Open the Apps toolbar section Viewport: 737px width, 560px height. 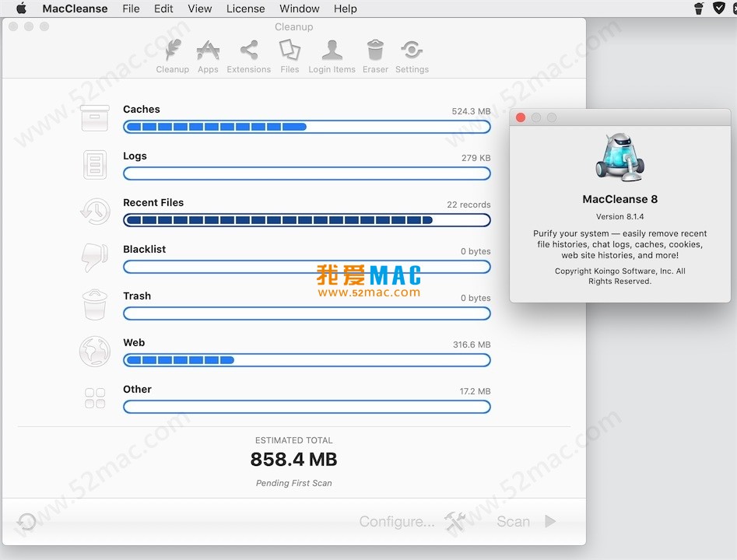(x=208, y=56)
